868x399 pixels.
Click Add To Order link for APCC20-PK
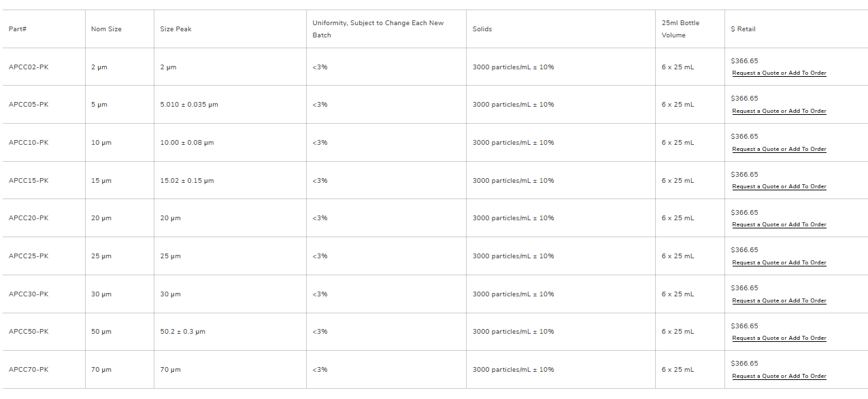[x=779, y=225]
